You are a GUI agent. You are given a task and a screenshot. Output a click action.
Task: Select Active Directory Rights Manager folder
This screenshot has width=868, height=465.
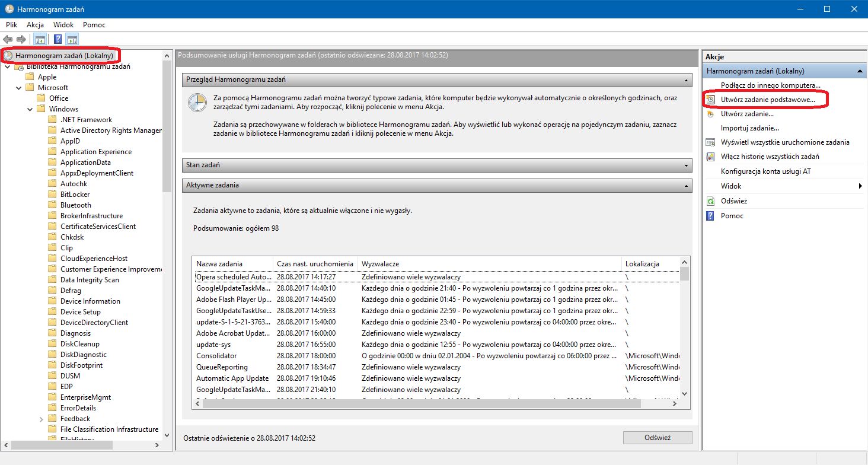[111, 130]
